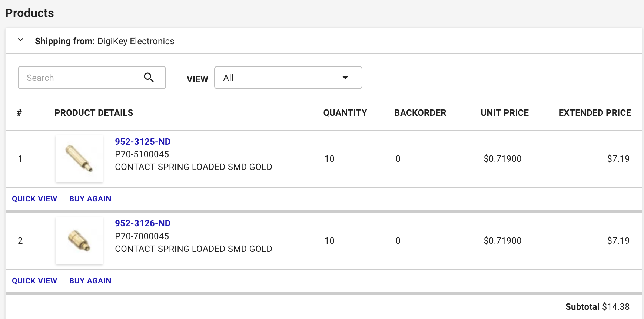This screenshot has width=644, height=319.
Task: Focus the Search input field
Action: tap(82, 78)
